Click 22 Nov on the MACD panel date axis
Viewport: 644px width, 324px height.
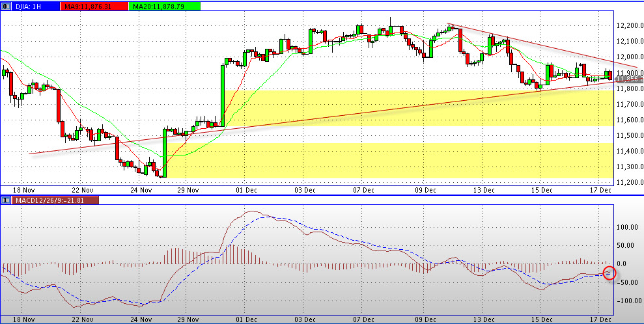[81, 319]
